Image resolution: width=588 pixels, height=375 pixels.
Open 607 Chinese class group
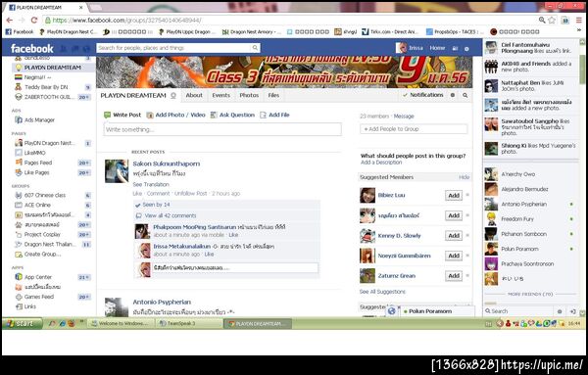45,195
